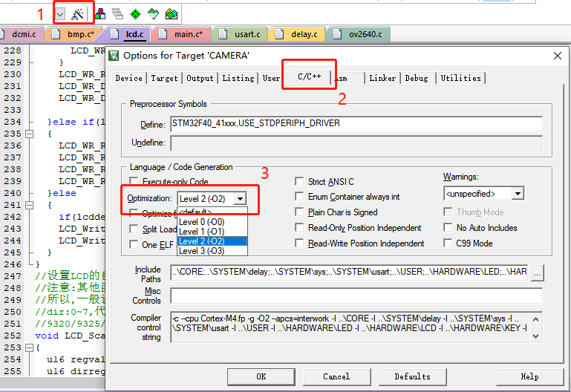Screen dimensions: 571x392
Task: Click file icon on lcd.c tab
Action: coord(114,34)
